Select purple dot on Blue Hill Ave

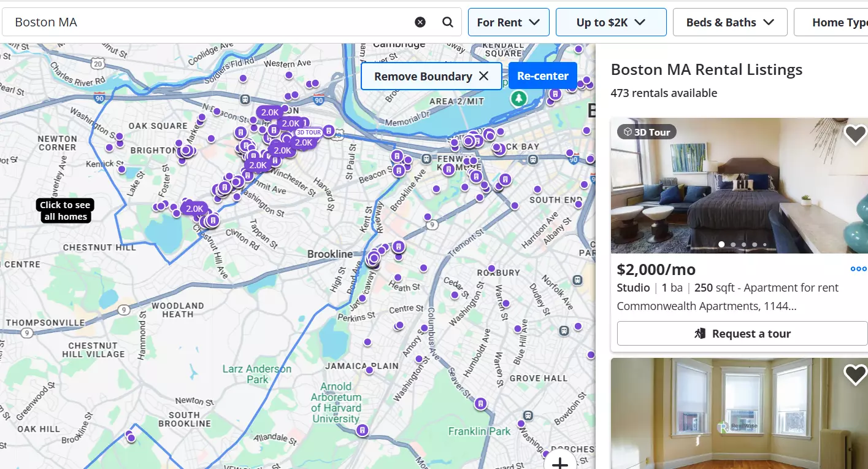(518, 328)
